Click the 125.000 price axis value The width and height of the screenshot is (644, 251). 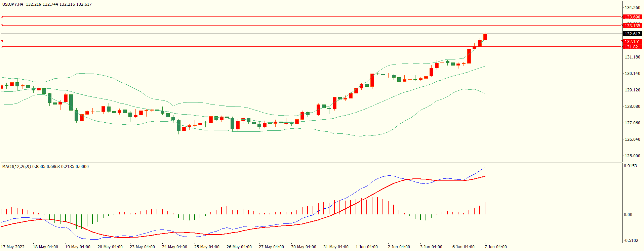click(x=632, y=156)
